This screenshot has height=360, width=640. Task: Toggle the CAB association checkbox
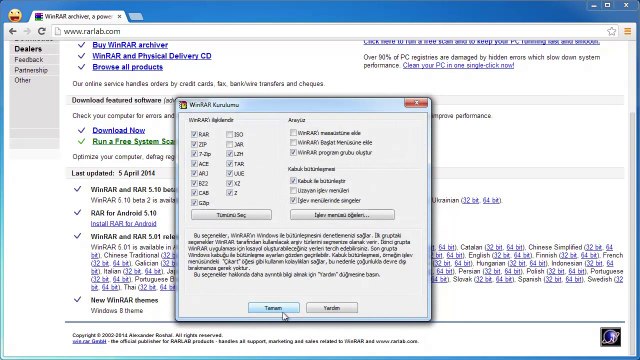click(x=194, y=193)
